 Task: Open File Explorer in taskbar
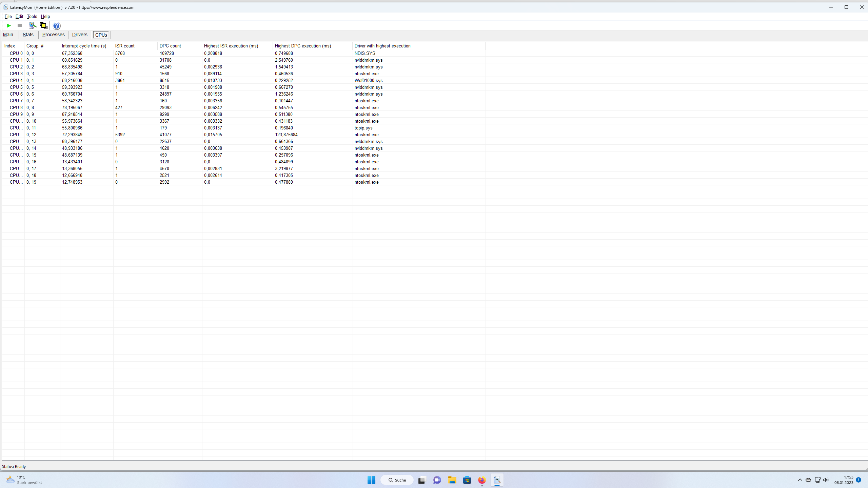(452, 480)
